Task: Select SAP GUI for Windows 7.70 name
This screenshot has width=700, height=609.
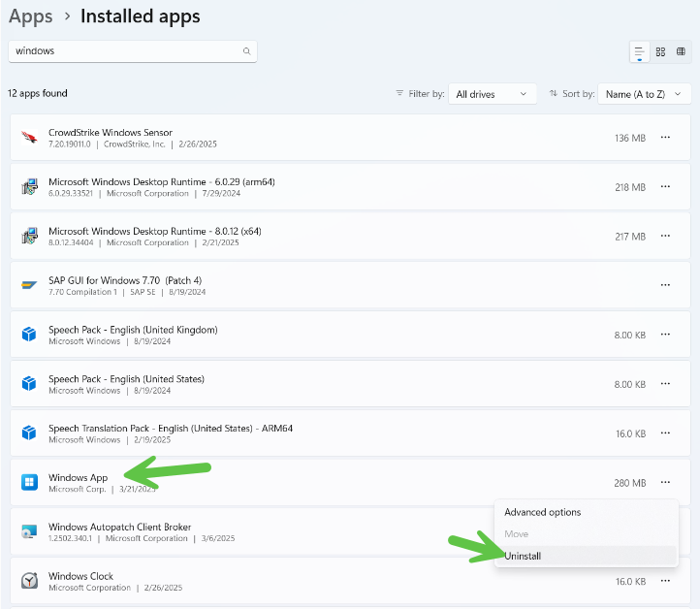Action: (x=125, y=280)
